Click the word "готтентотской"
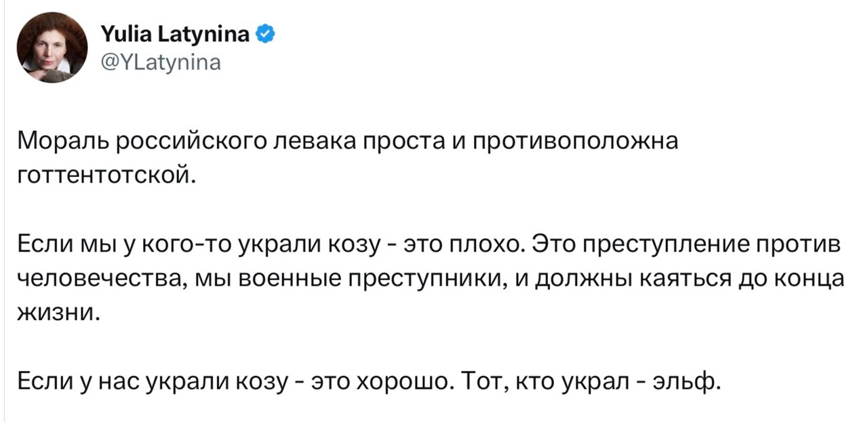 (106, 176)
